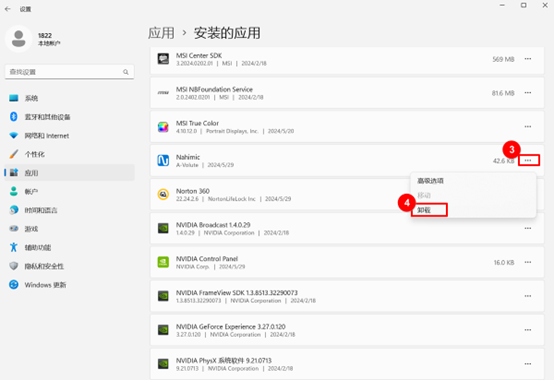Click the Nahimic app icon
Image resolution: width=554 pixels, height=380 pixels.
[x=163, y=161]
